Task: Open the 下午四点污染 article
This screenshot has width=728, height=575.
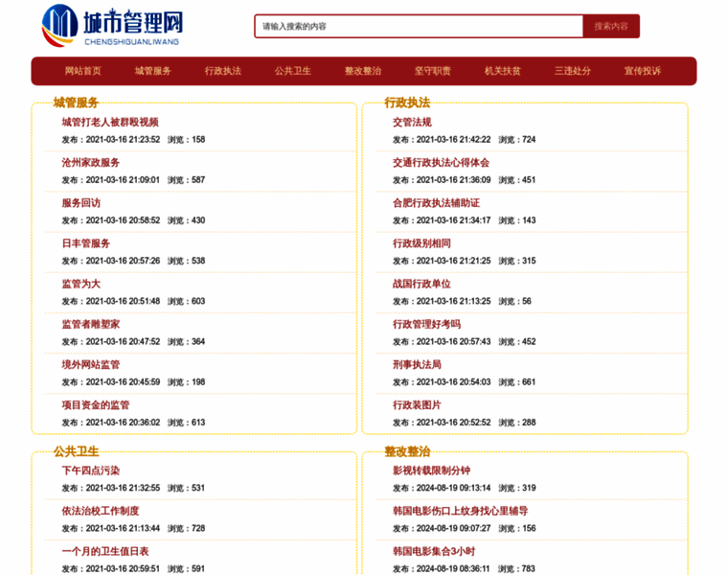Action: (x=91, y=471)
